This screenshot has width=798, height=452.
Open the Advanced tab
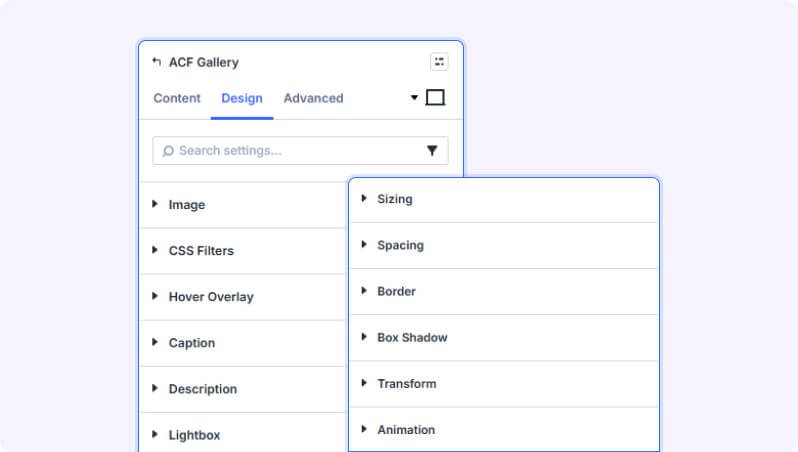[x=314, y=98]
